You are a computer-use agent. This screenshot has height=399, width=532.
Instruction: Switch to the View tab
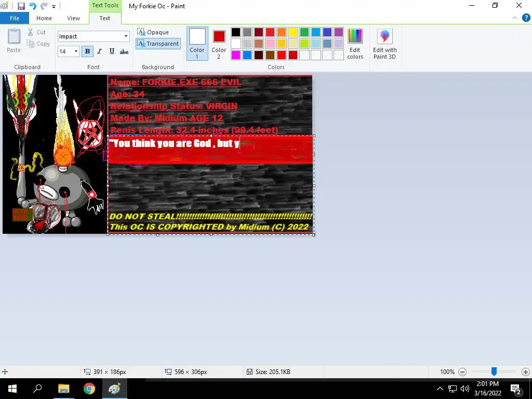pyautogui.click(x=73, y=18)
